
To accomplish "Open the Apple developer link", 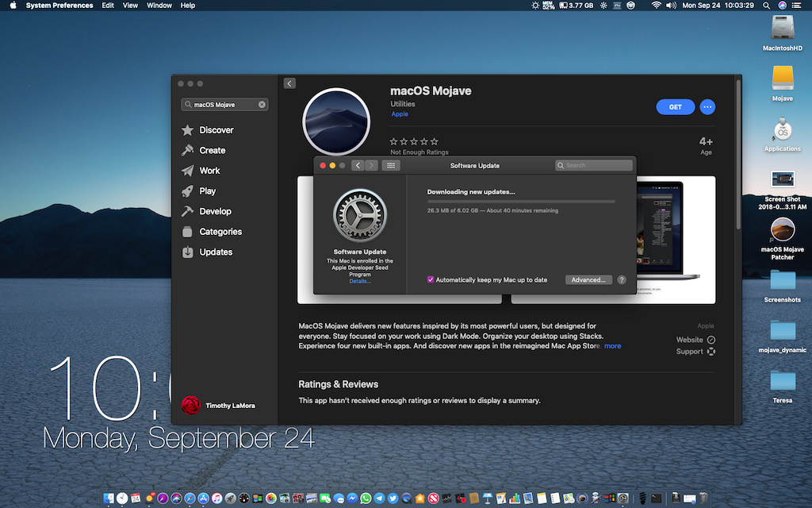I will 400,114.
